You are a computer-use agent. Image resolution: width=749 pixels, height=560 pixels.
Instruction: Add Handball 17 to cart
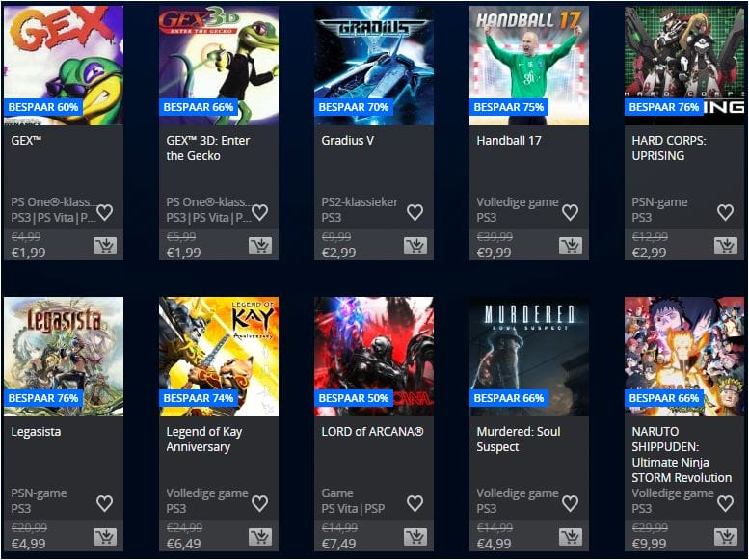(571, 246)
